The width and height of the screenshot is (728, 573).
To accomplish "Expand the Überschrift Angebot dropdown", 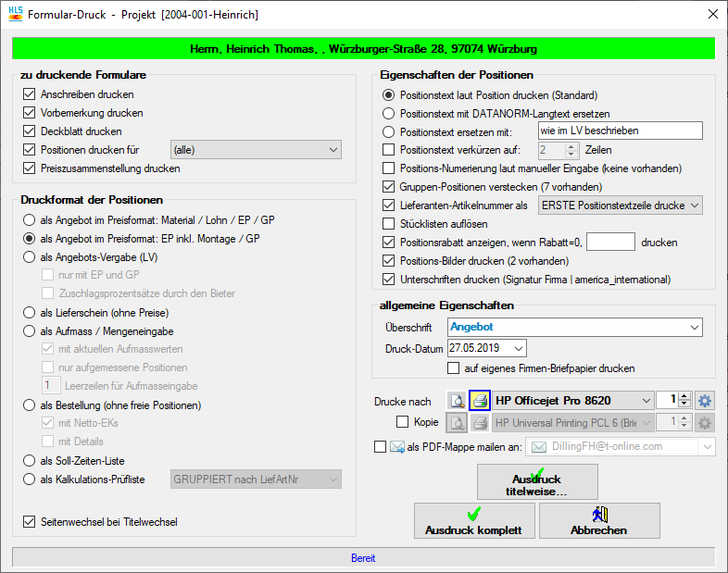I will click(694, 327).
